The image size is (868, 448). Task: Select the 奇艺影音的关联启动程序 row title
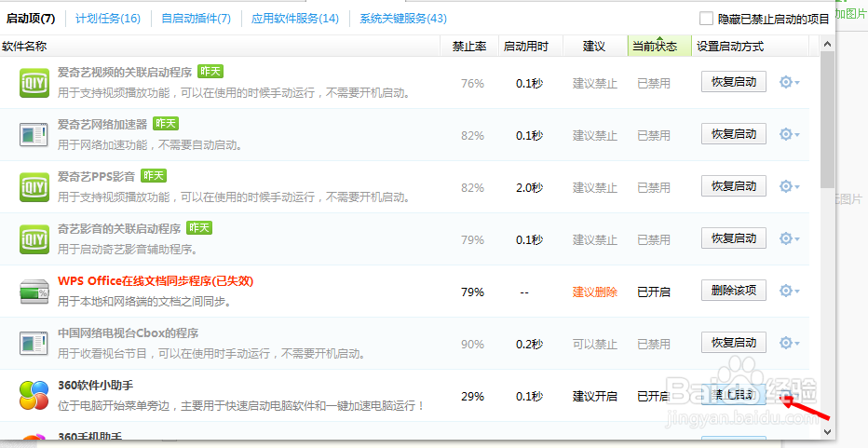119,229
